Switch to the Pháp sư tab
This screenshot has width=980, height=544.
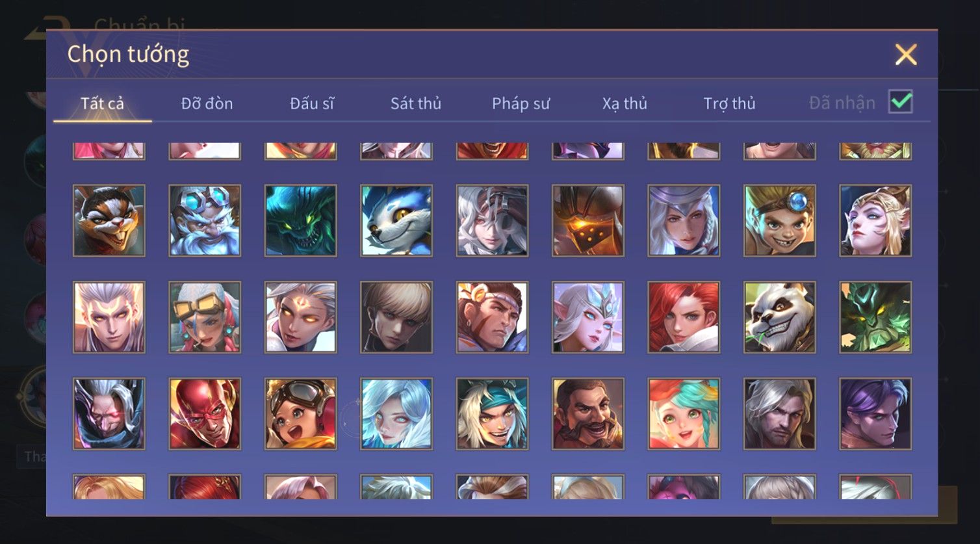pyautogui.click(x=521, y=103)
